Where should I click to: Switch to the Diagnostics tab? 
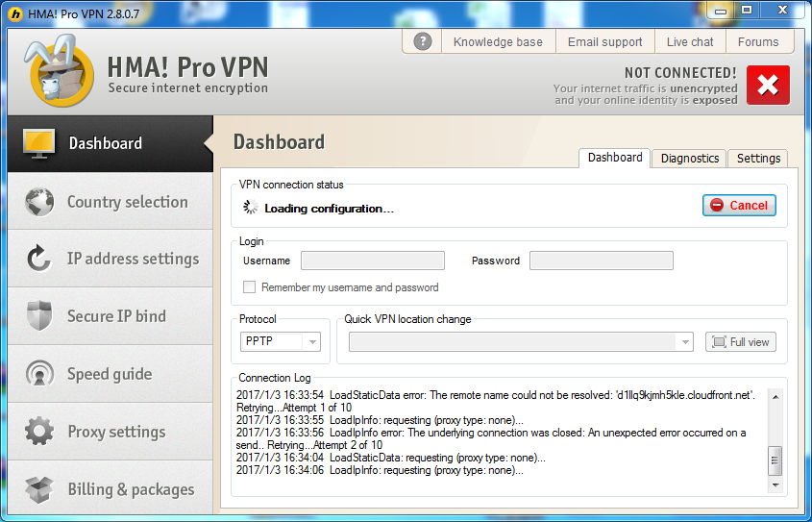(690, 159)
